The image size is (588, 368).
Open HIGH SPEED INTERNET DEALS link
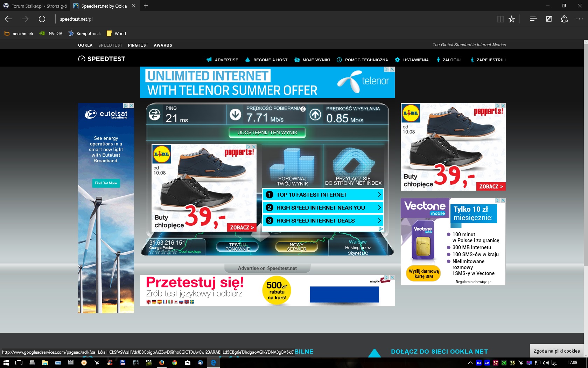click(323, 220)
